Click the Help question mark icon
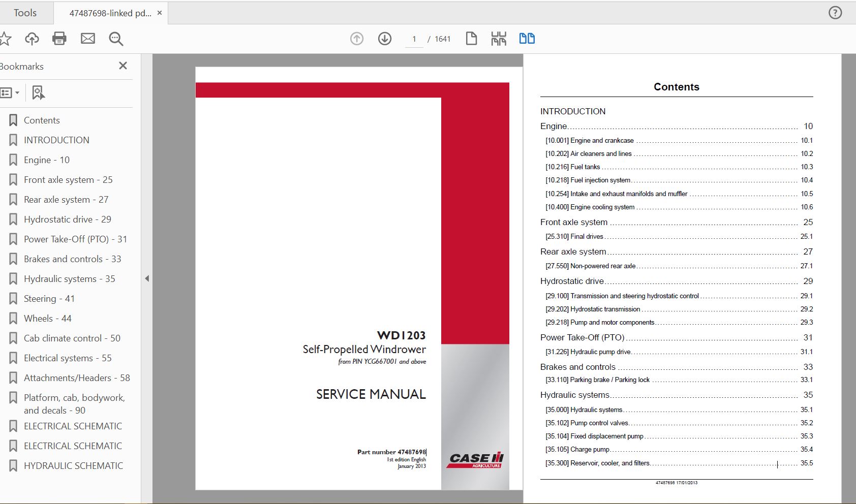This screenshot has height=504, width=856. point(835,13)
